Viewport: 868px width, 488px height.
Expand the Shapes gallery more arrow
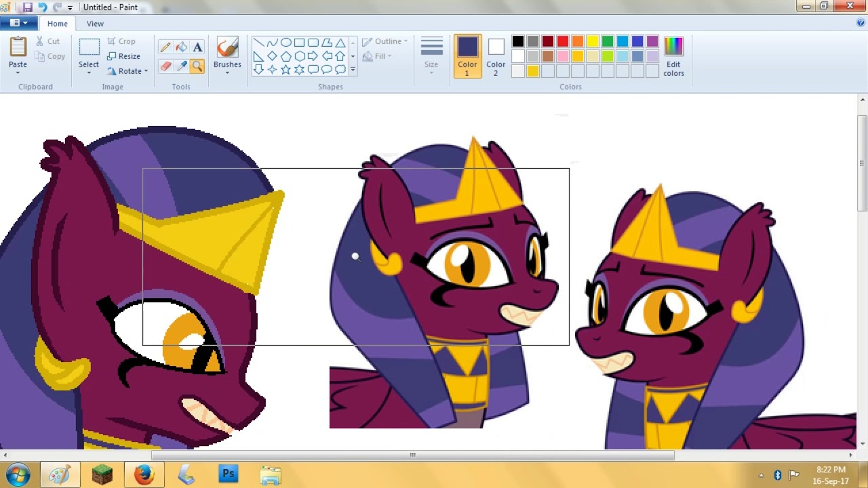point(353,69)
